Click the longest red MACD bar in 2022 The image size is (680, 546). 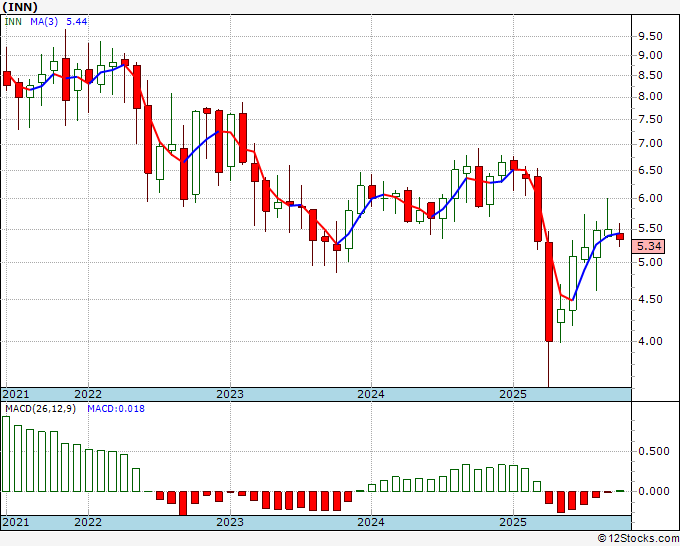(x=183, y=503)
